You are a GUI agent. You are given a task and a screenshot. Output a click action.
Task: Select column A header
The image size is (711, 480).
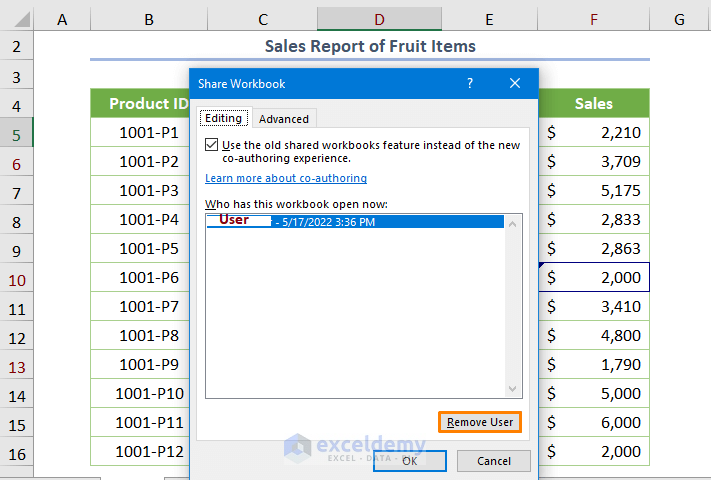pyautogui.click(x=62, y=19)
